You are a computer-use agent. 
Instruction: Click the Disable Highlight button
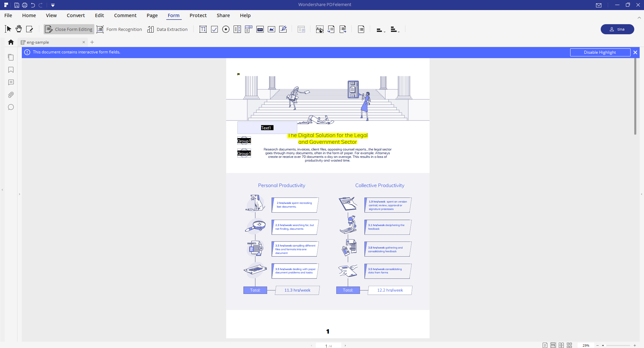tap(600, 52)
